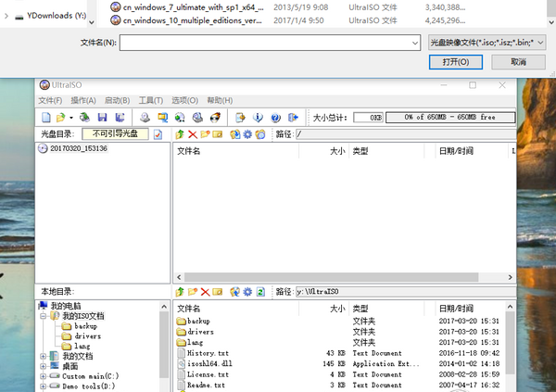The width and height of the screenshot is (556, 392).
Task: Click the green disc Compress ISO icon
Action: click(180, 118)
